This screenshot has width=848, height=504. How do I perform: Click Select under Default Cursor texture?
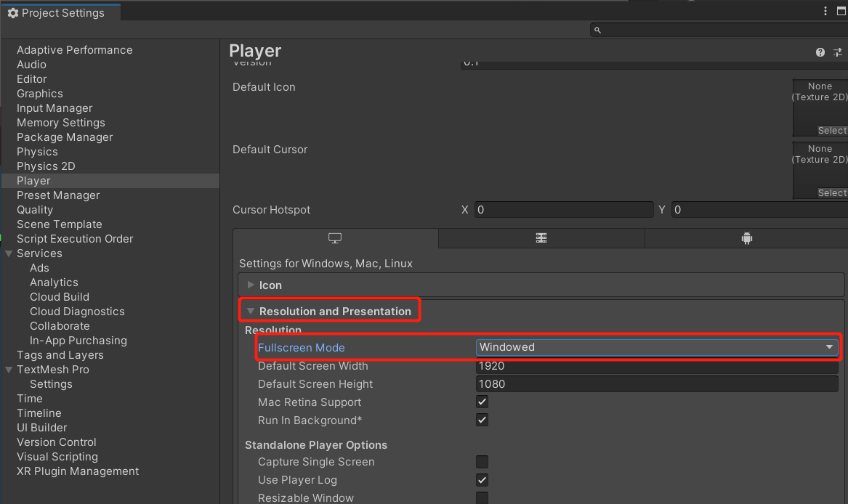(832, 193)
